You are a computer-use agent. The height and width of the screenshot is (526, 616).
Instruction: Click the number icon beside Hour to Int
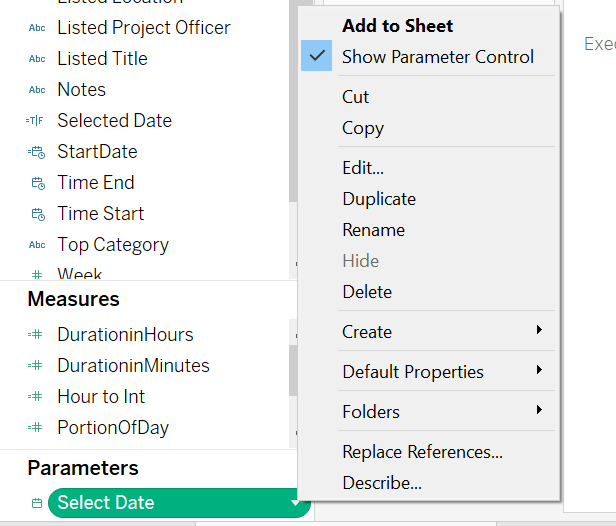(36, 397)
